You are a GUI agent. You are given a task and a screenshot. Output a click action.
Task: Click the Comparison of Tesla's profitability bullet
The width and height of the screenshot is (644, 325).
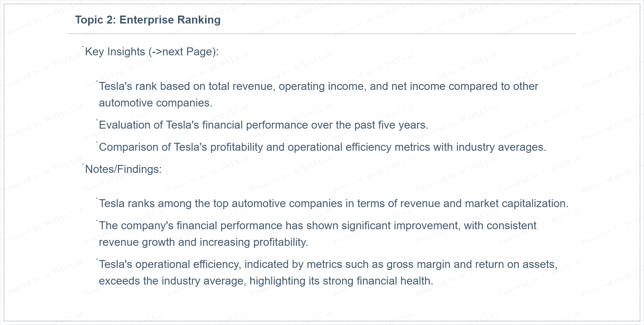(x=322, y=147)
